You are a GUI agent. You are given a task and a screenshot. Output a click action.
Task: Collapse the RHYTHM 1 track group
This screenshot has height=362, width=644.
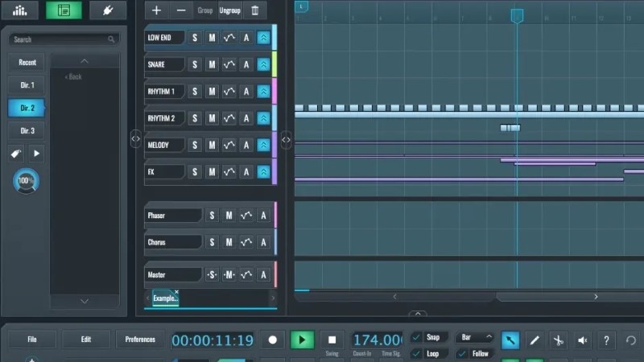click(263, 92)
